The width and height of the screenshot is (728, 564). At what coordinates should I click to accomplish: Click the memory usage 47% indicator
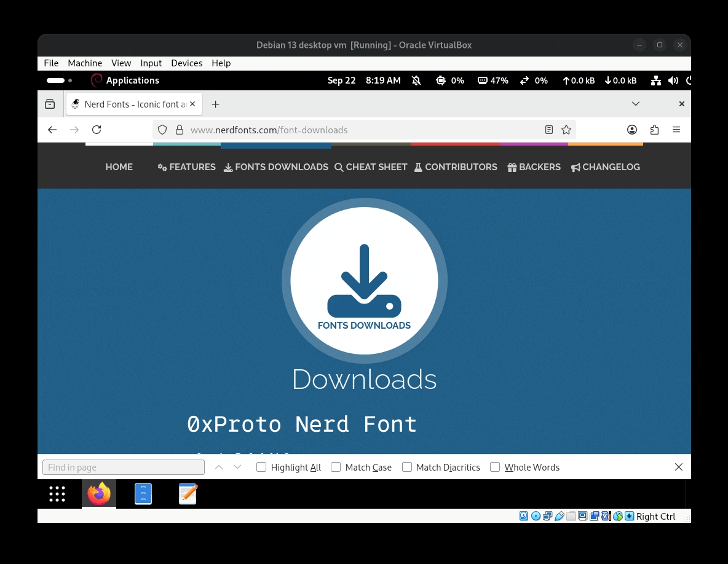click(493, 80)
